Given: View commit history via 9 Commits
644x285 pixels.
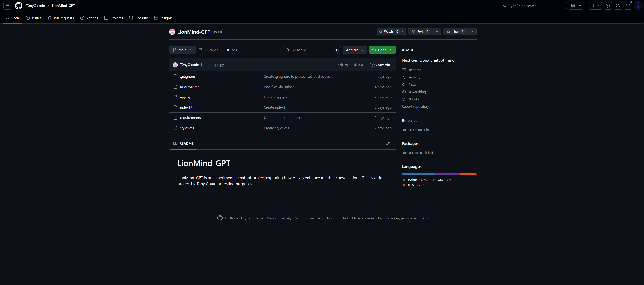Looking at the screenshot, I should click(x=381, y=65).
